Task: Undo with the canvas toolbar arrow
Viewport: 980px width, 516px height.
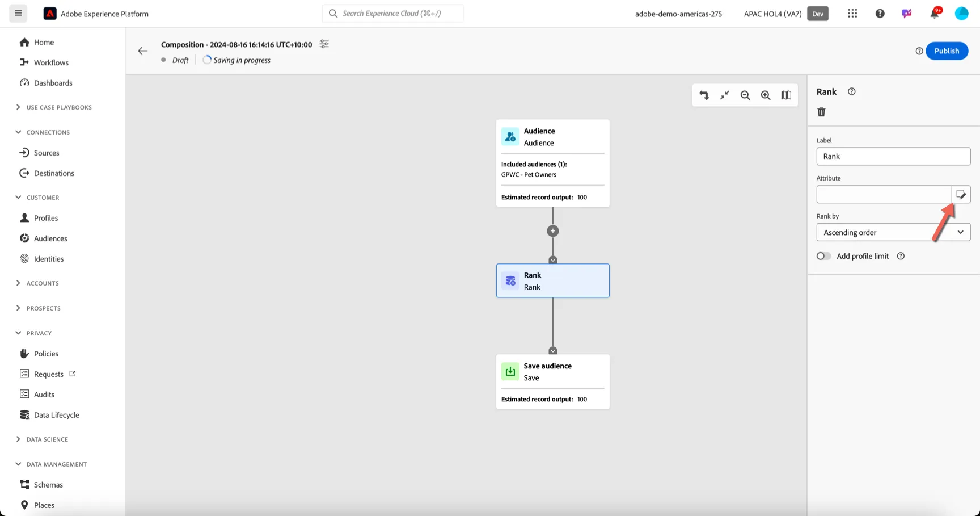Action: (x=704, y=95)
